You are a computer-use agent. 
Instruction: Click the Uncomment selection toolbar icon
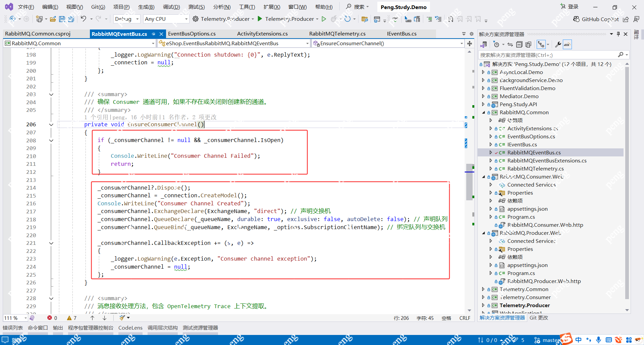(438, 19)
